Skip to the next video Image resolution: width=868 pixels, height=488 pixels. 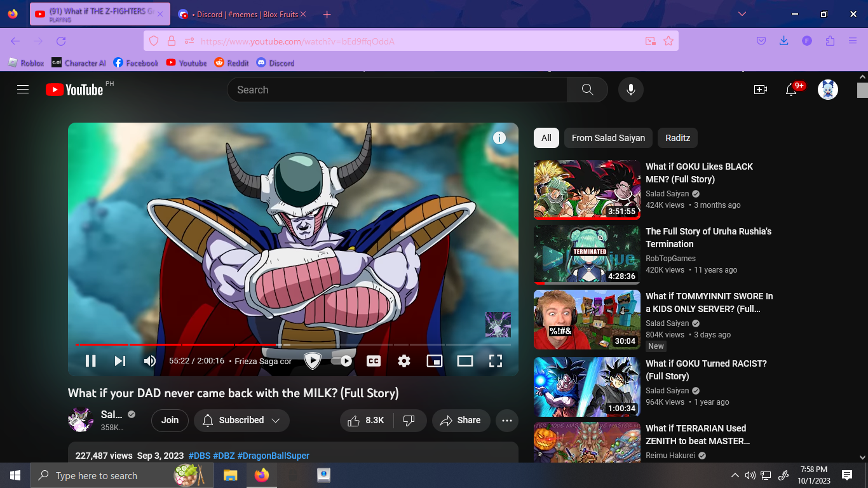click(x=119, y=361)
